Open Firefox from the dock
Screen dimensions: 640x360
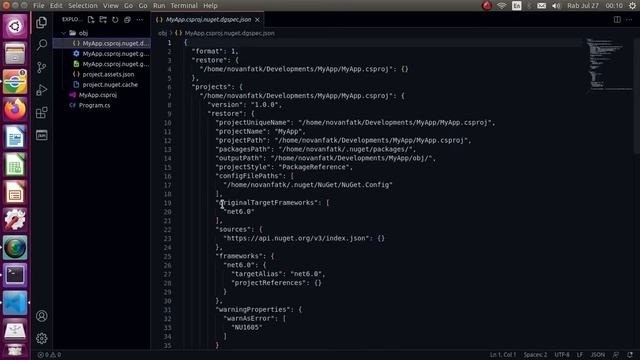pyautogui.click(x=15, y=109)
